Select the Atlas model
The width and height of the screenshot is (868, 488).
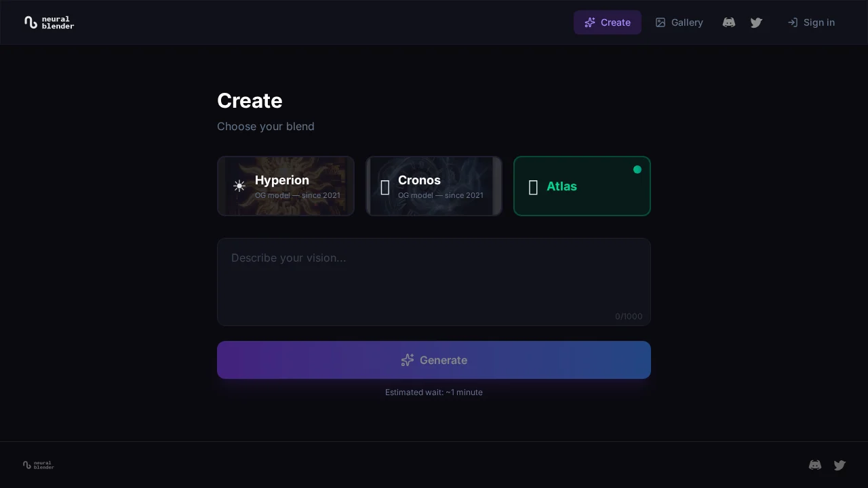[582, 186]
